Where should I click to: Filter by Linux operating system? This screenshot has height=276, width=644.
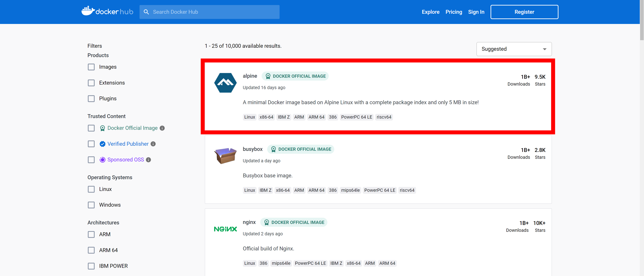pos(91,189)
